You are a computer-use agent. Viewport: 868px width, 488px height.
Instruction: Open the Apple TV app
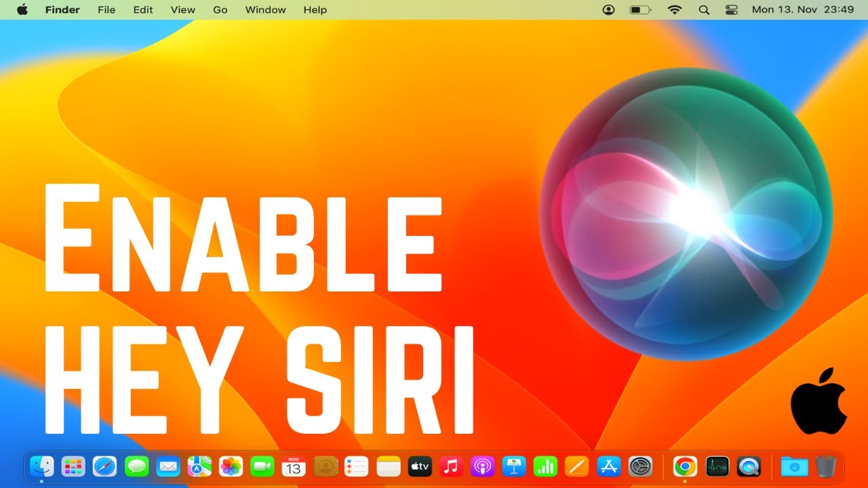pos(420,466)
